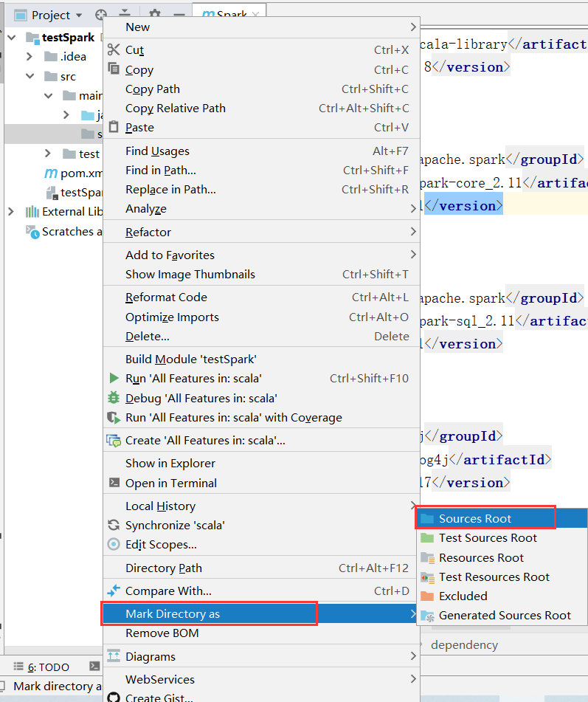Select Delete... menu entry
The width and height of the screenshot is (588, 702).
tap(261, 336)
